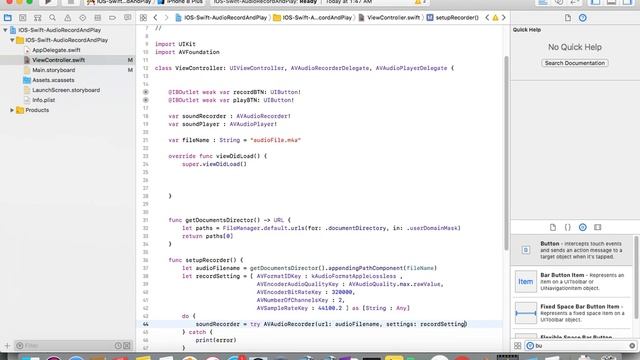This screenshot has height=360, width=640.
Task: Click the library list scrollbar
Action: (x=636, y=278)
